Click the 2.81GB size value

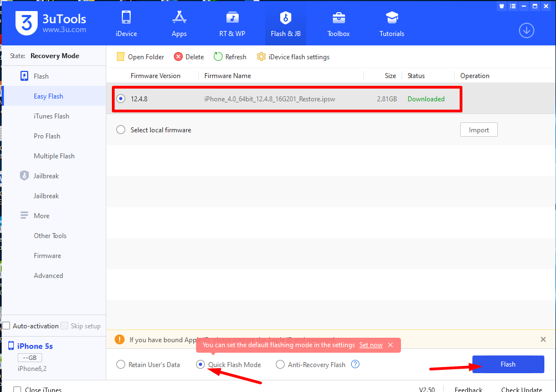pos(387,99)
